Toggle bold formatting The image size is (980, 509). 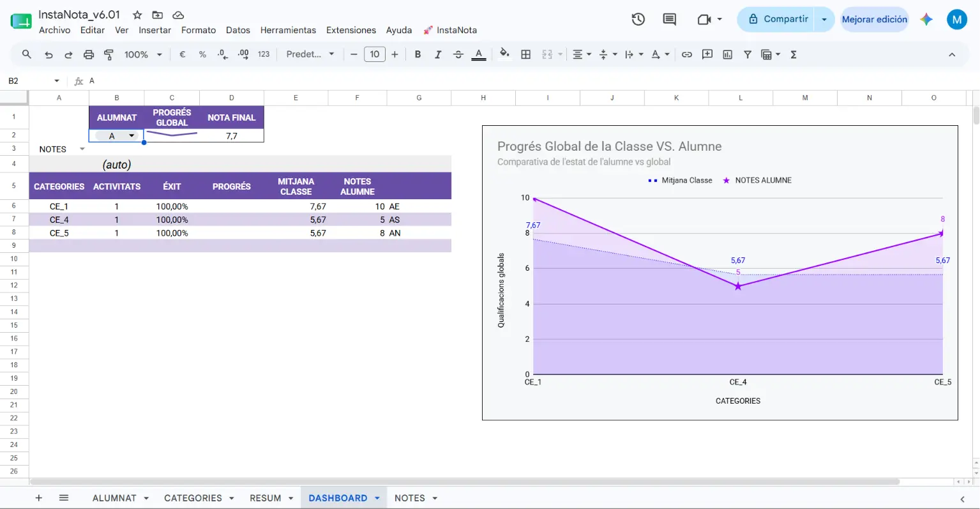[418, 54]
